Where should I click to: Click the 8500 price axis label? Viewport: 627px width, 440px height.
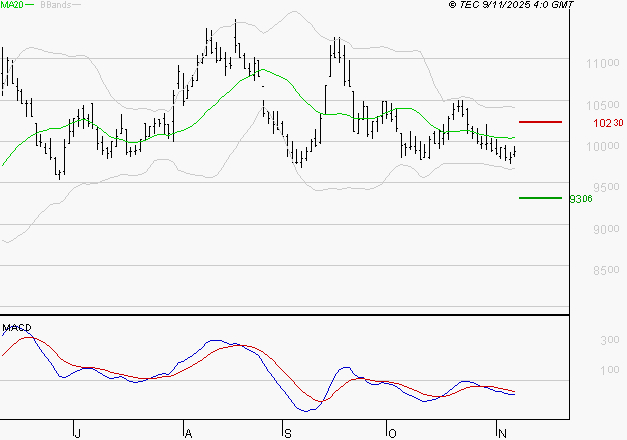click(x=607, y=270)
